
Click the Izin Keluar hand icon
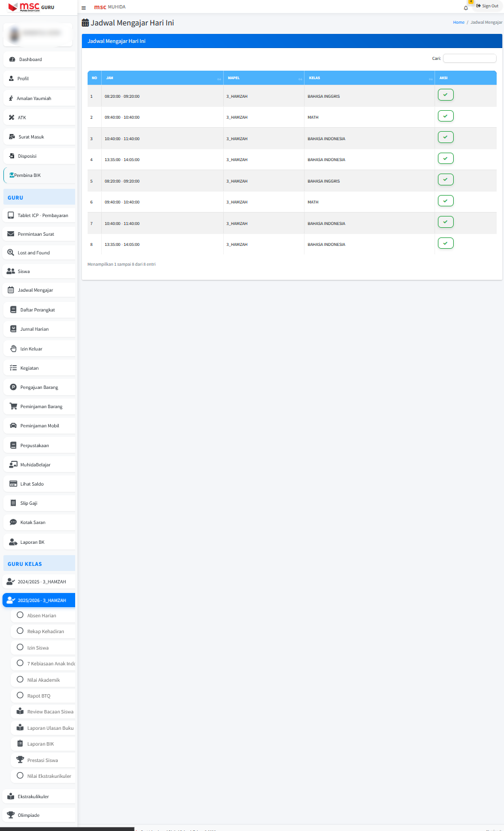[14, 349]
